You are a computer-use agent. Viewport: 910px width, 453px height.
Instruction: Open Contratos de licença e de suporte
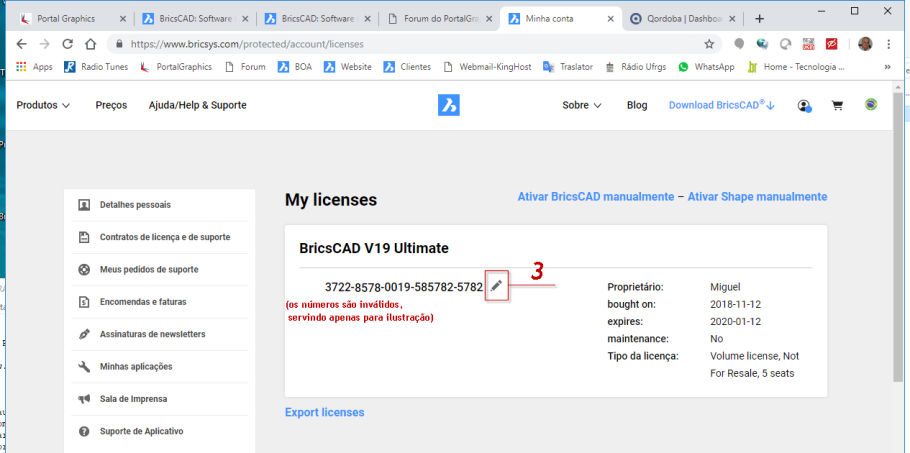tap(160, 237)
